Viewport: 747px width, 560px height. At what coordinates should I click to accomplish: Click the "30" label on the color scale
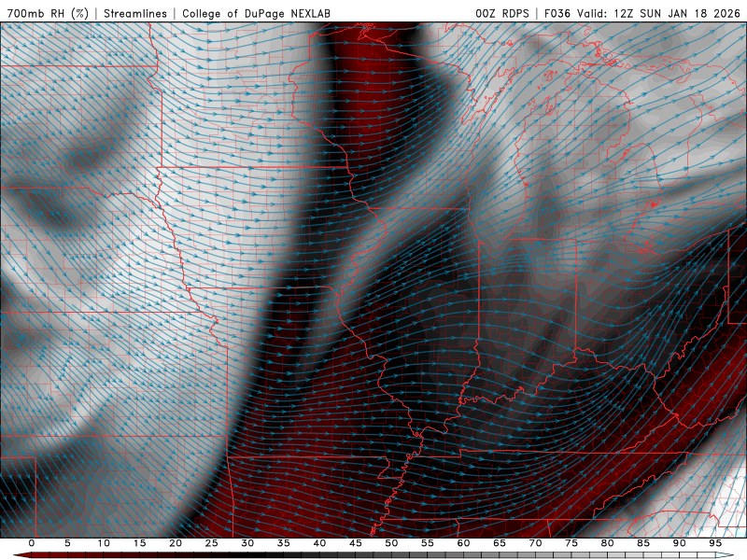tap(247, 543)
